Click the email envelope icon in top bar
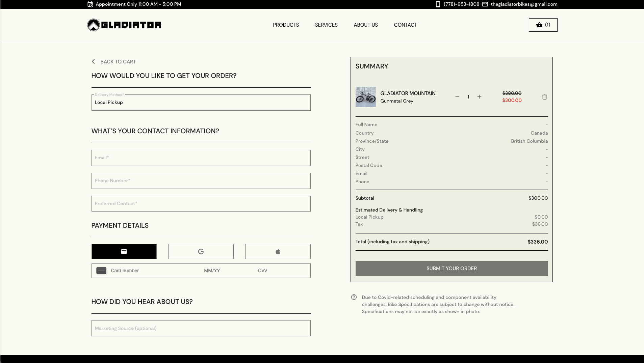The width and height of the screenshot is (644, 363). 485,4
